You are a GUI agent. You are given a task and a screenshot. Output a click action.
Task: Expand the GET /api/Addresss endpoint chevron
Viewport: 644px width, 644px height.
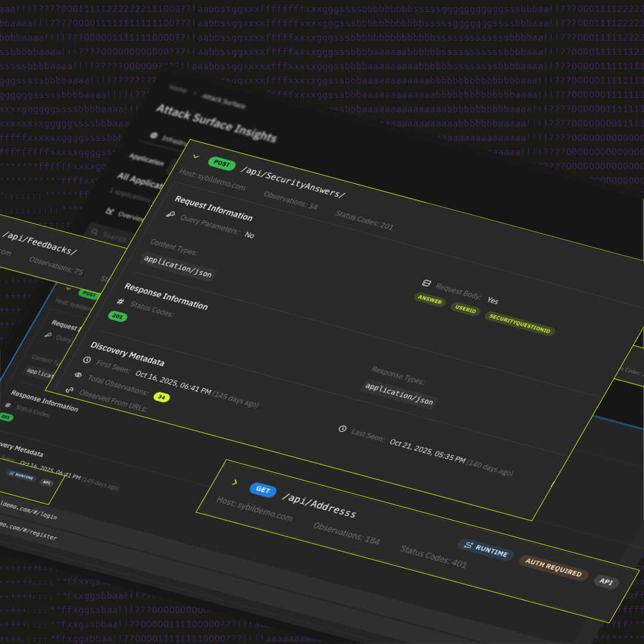(x=234, y=482)
